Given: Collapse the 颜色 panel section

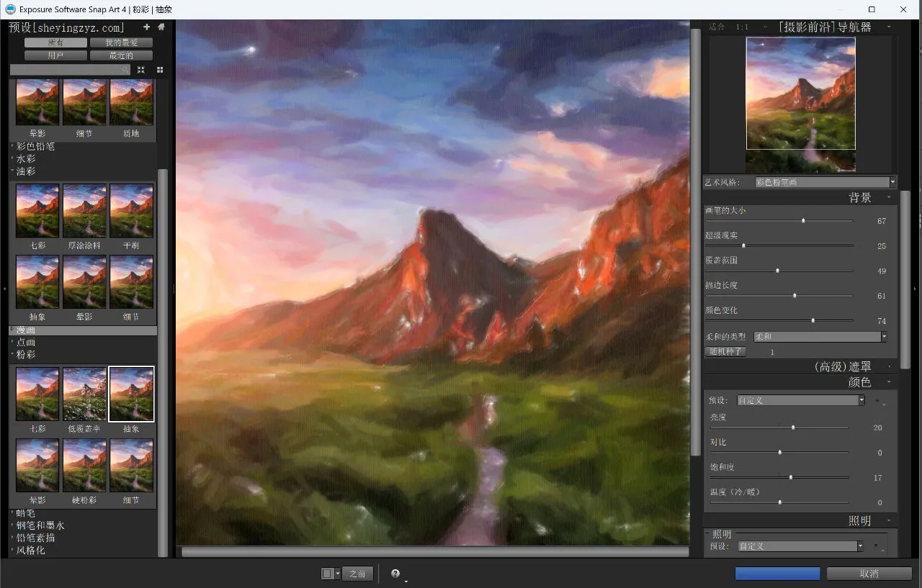Looking at the screenshot, I should tap(889, 382).
